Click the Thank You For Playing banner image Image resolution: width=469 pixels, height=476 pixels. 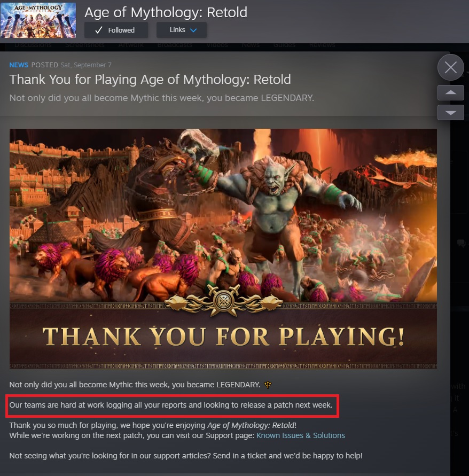pyautogui.click(x=223, y=248)
